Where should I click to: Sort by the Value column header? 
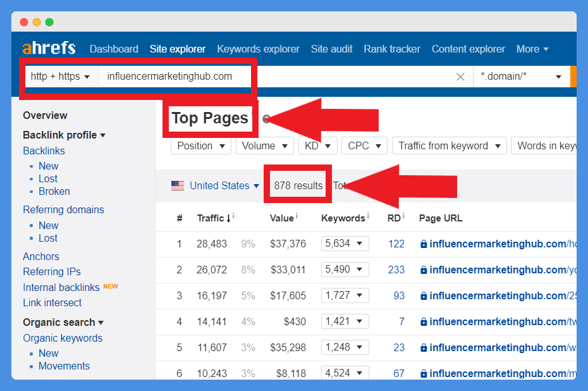click(x=281, y=218)
